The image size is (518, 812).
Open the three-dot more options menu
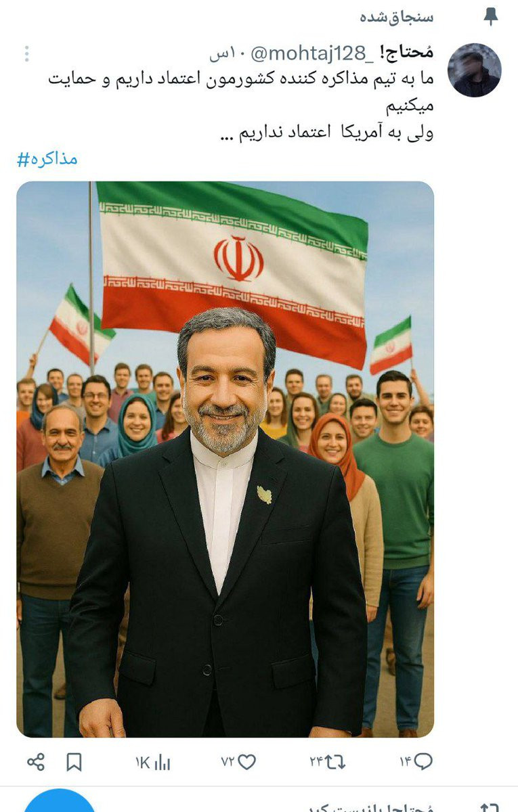(x=26, y=53)
